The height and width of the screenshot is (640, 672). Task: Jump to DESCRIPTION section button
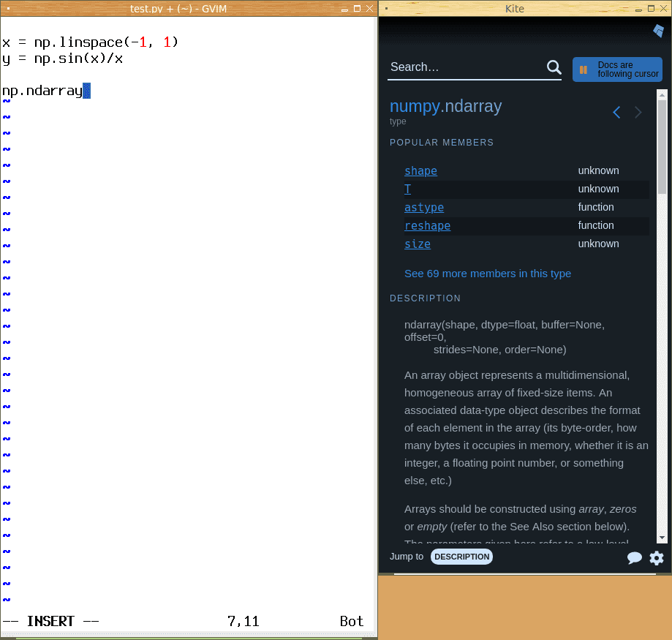point(461,557)
